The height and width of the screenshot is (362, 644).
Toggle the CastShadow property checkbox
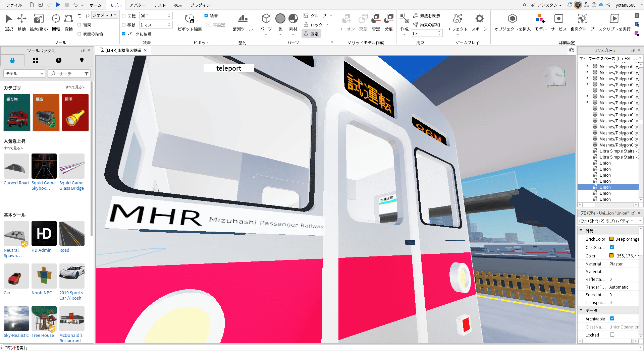pyautogui.click(x=612, y=247)
